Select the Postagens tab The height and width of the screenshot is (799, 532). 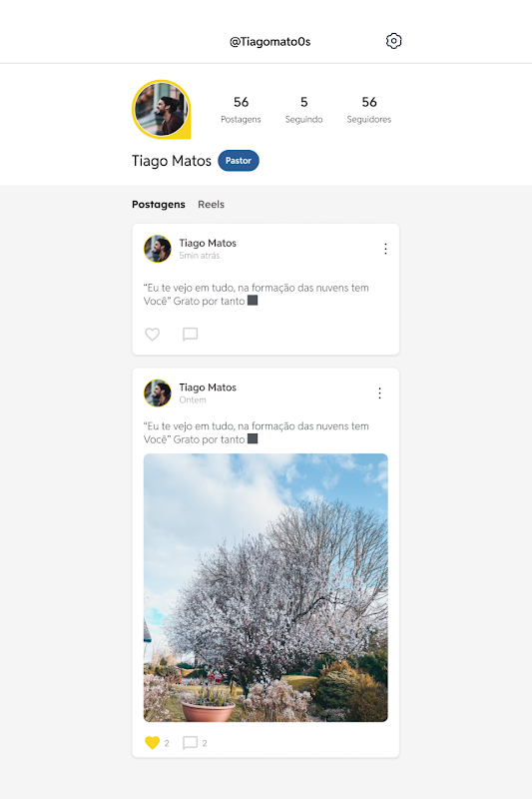(x=159, y=205)
